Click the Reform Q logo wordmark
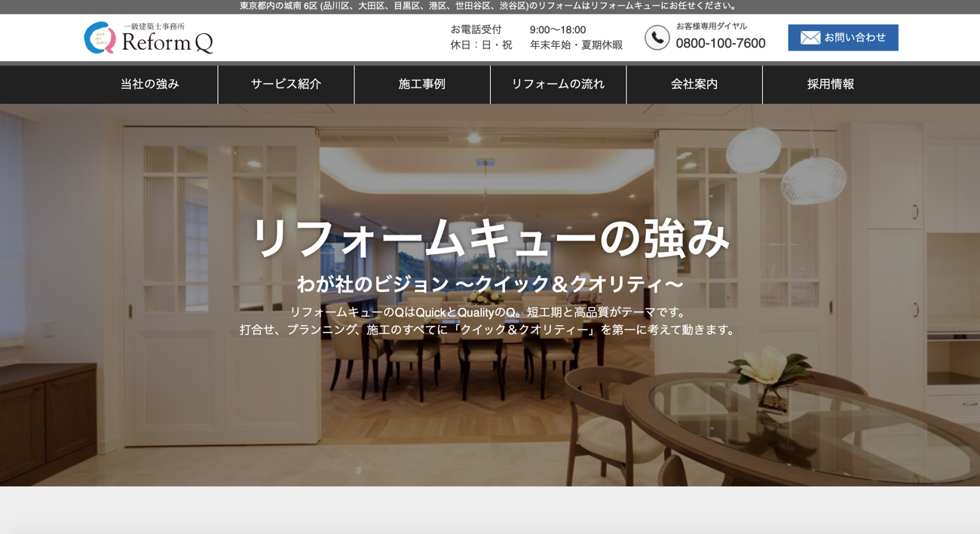Image resolution: width=980 pixels, height=534 pixels. [x=167, y=43]
